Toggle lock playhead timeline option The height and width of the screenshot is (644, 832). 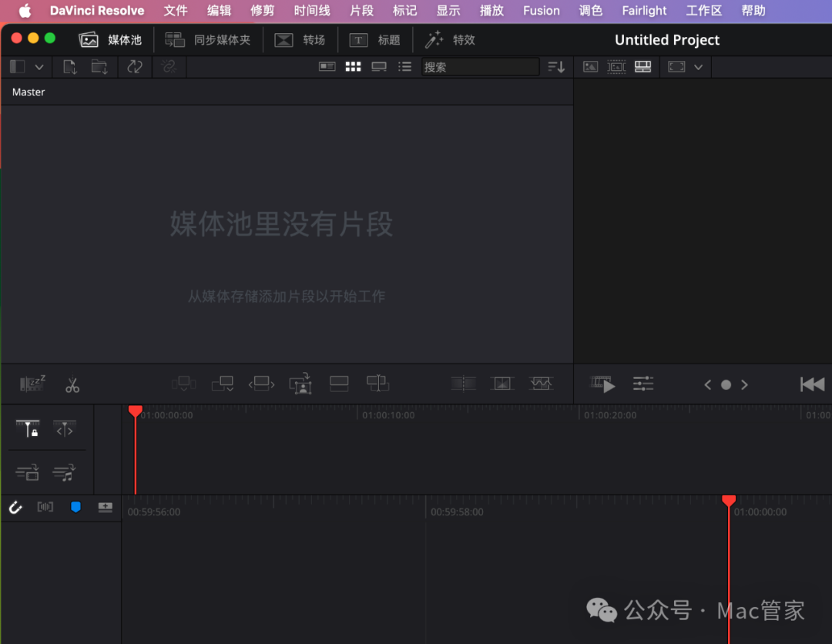28,428
